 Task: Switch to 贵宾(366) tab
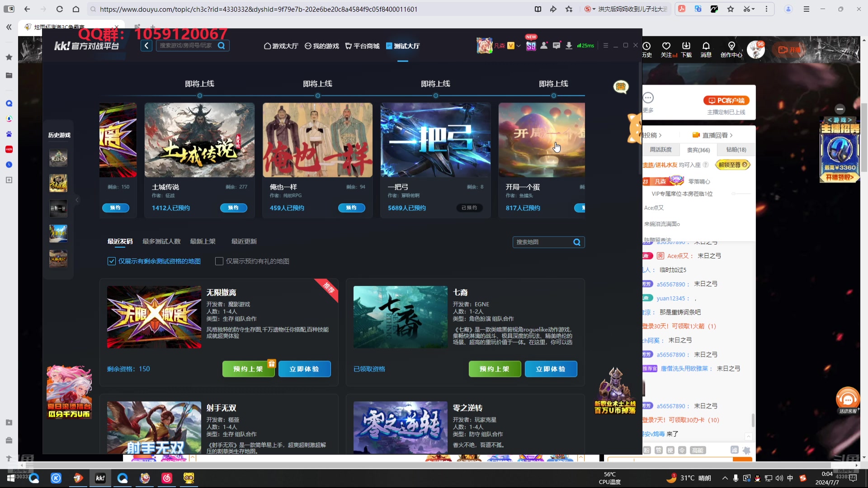698,150
